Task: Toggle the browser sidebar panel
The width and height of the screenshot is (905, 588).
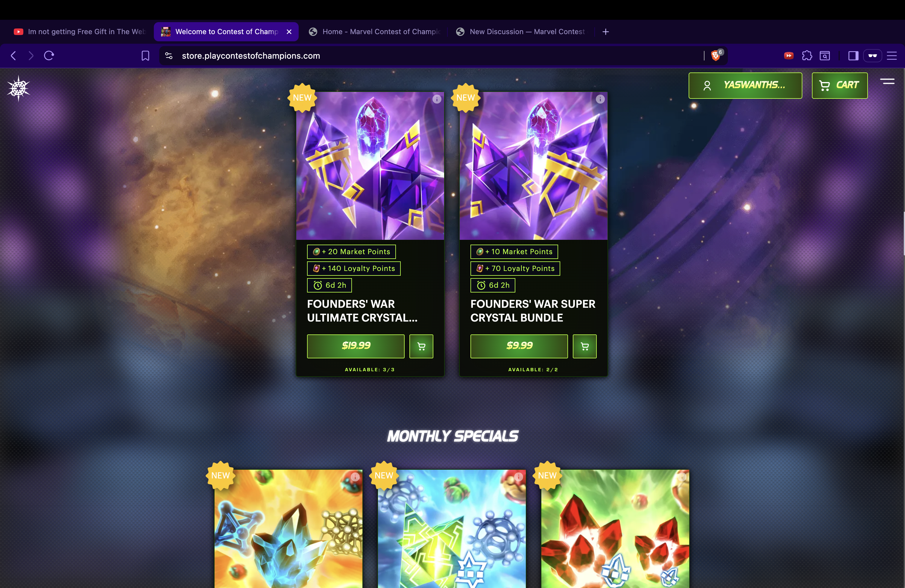Action: point(853,55)
